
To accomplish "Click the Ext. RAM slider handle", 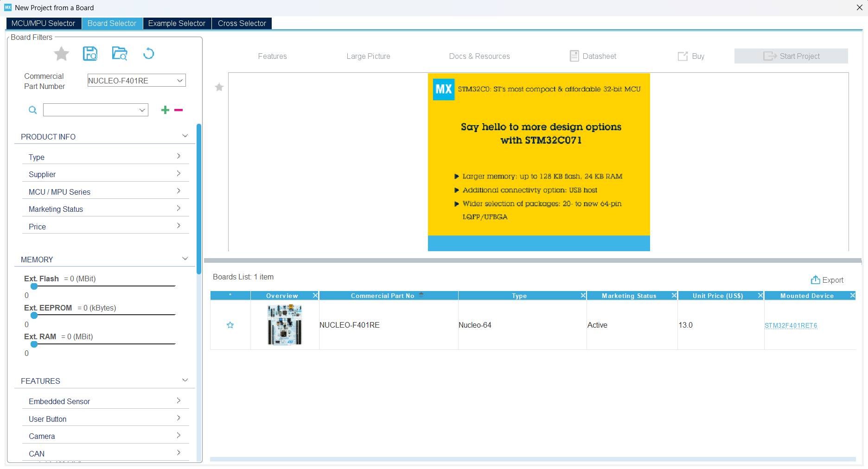I will pos(34,344).
